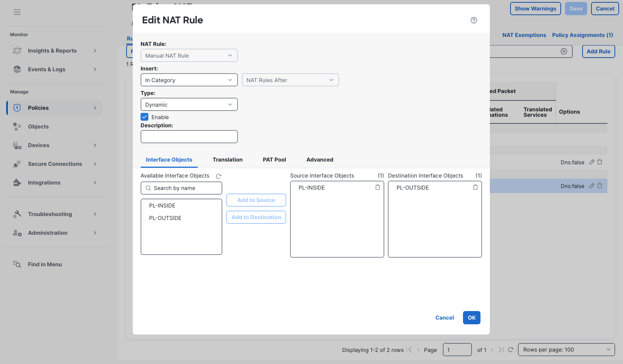Toggle the Enable checkbox
Viewport: 623px width, 364px height.
(144, 117)
